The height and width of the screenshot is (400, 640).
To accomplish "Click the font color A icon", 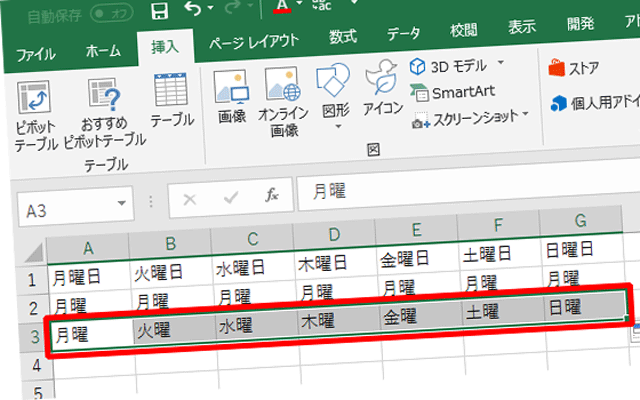I will [282, 5].
